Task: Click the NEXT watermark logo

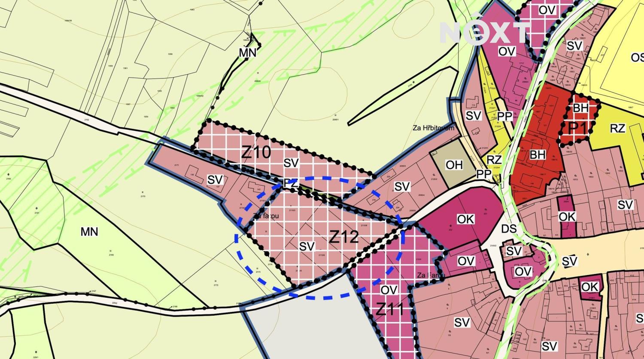Action: click(485, 31)
